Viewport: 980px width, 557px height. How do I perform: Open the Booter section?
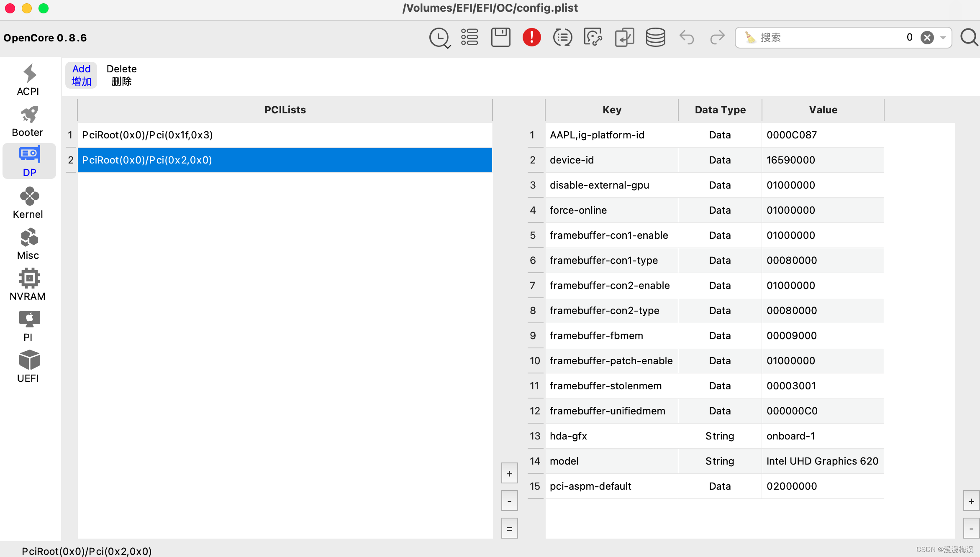(x=29, y=120)
